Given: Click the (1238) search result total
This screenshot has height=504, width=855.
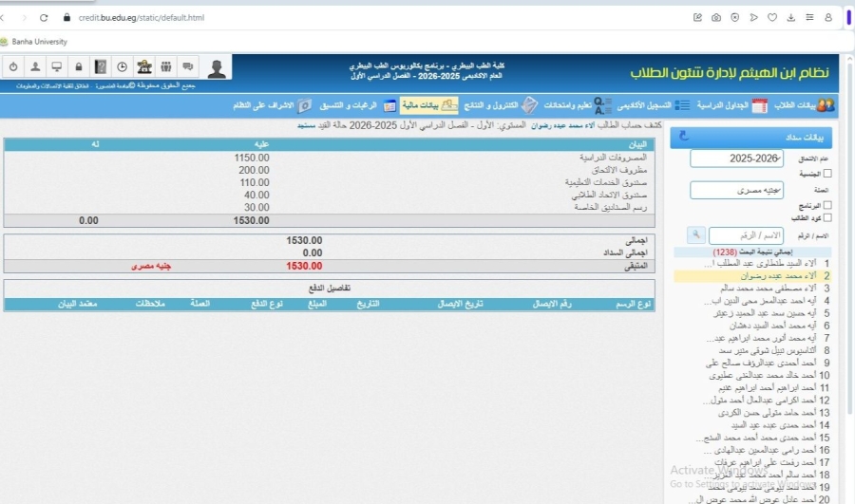Looking at the screenshot, I should pos(725,252).
